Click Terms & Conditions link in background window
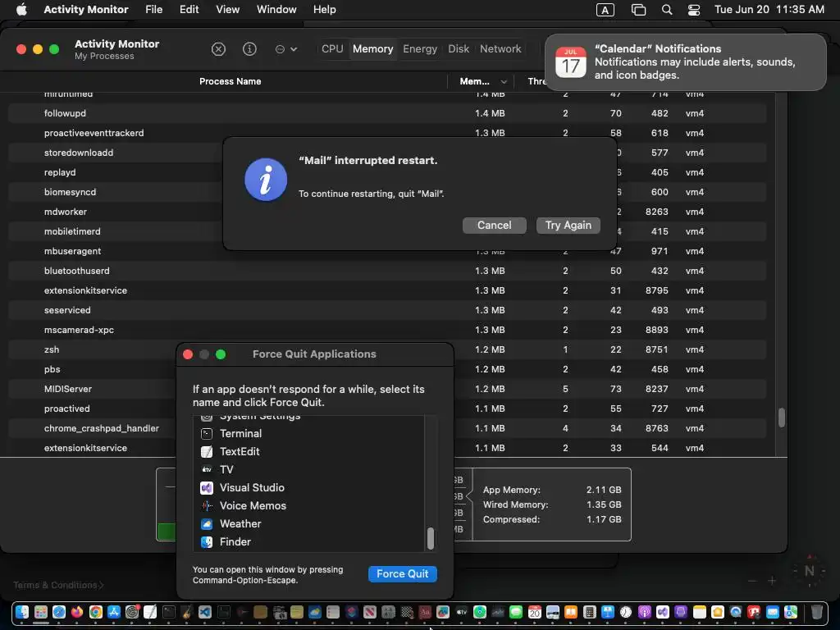This screenshot has height=630, width=840. [x=58, y=585]
